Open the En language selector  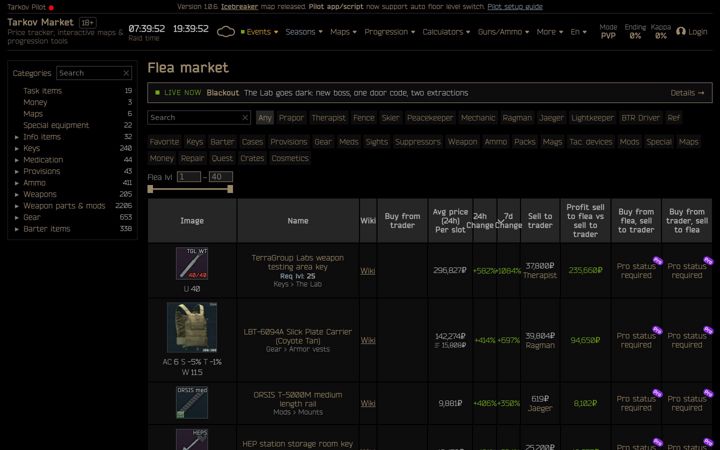(578, 32)
